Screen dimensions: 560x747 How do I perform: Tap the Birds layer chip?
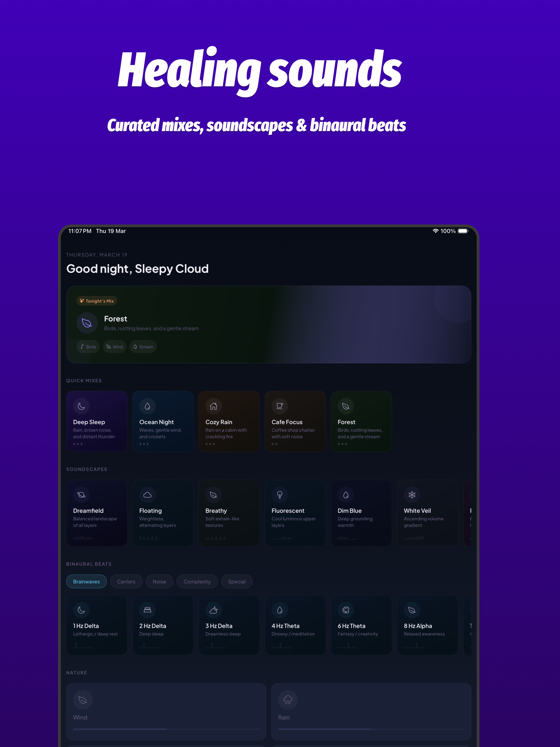[88, 347]
